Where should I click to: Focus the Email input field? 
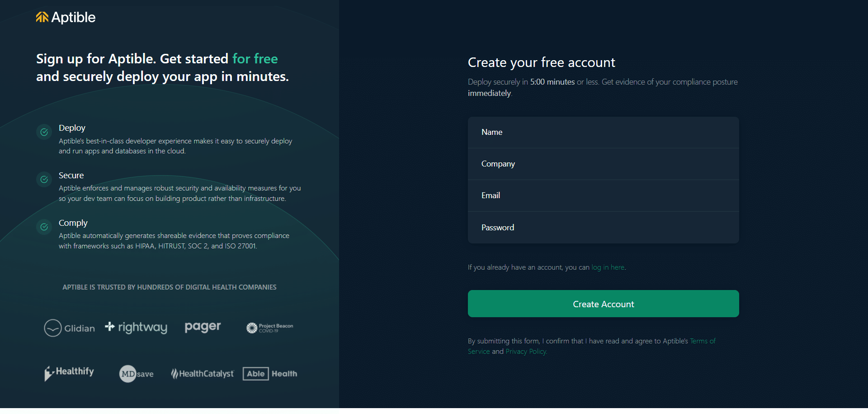coord(604,195)
